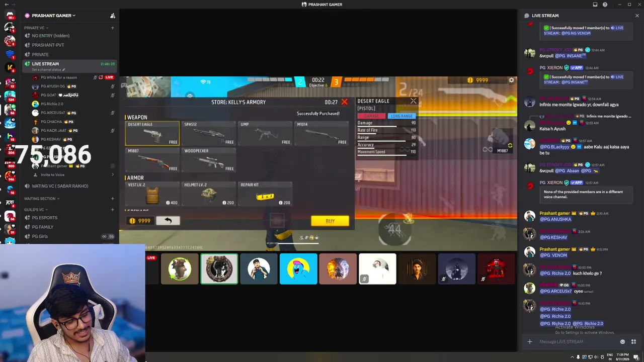This screenshot has width=644, height=362.
Task: Click Set a channel status link
Action: point(48,70)
